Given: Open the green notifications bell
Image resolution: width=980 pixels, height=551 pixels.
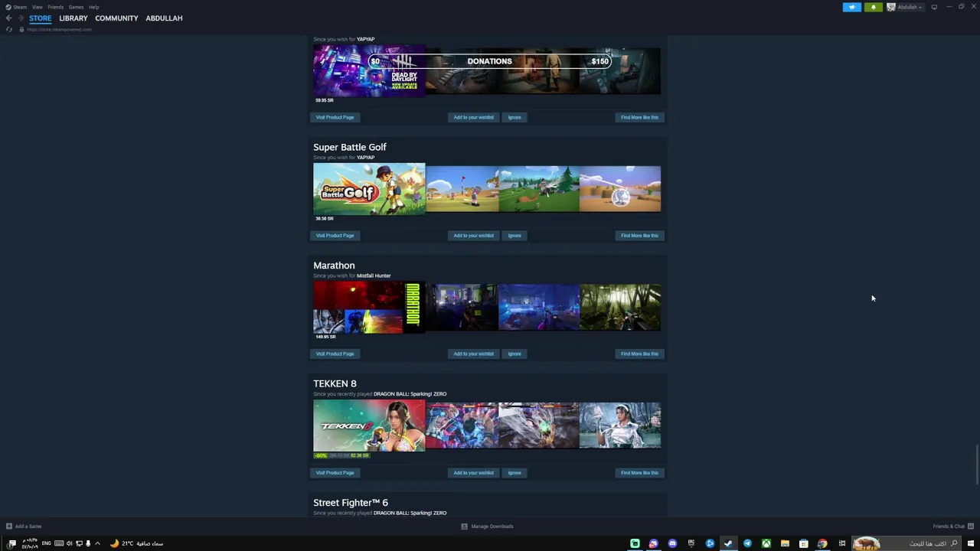Looking at the screenshot, I should pos(874,7).
